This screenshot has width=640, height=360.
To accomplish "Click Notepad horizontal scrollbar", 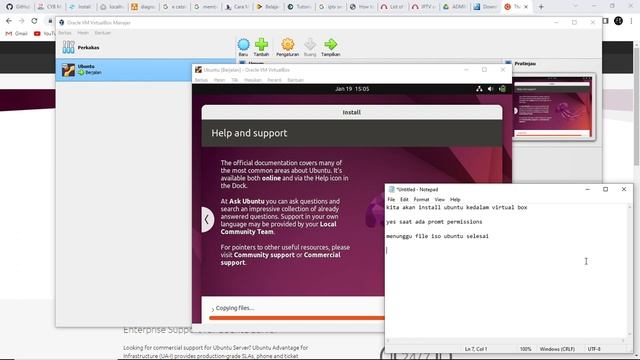I will pyautogui.click(x=505, y=340).
